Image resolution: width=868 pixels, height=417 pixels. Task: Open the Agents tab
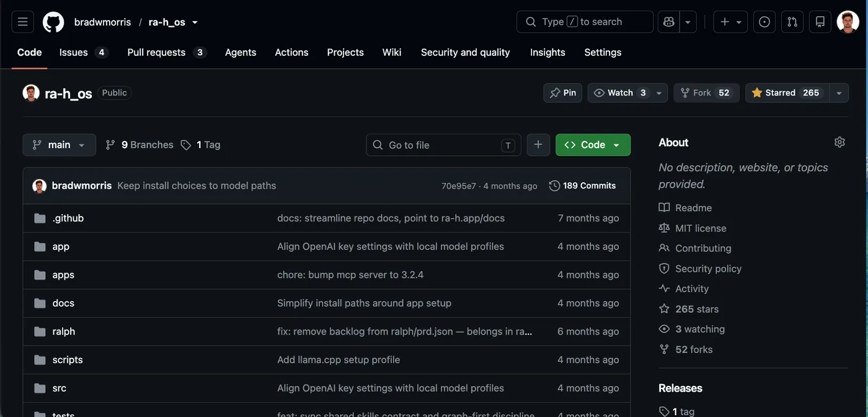coord(241,52)
